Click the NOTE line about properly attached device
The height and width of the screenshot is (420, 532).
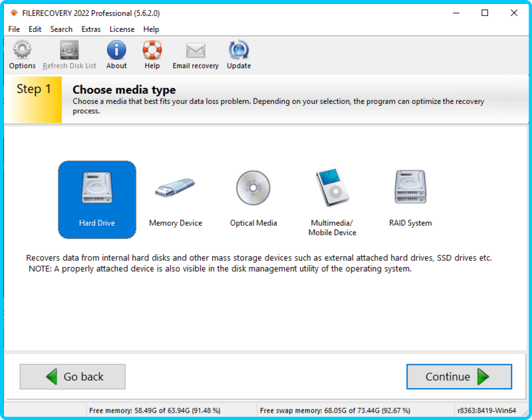(x=220, y=268)
